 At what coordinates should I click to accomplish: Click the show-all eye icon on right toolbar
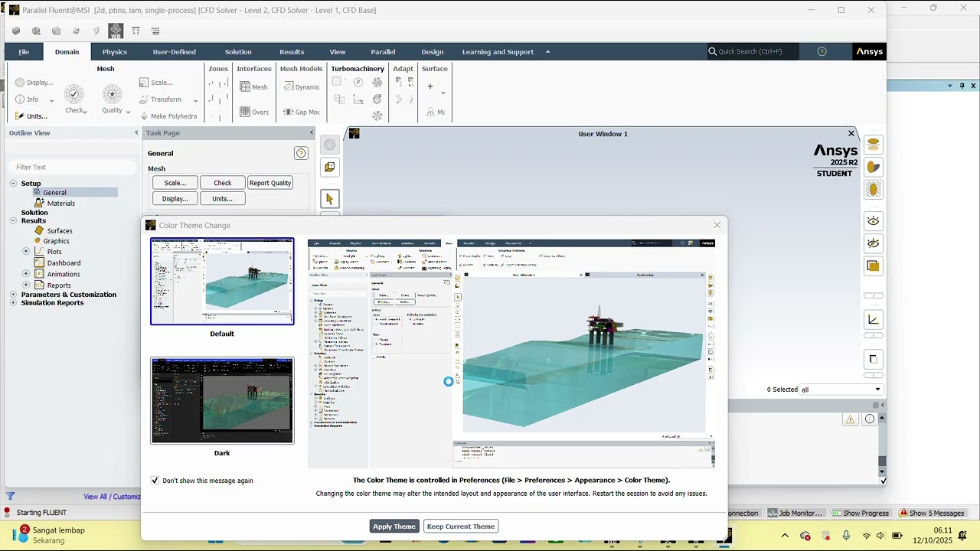coord(873,221)
